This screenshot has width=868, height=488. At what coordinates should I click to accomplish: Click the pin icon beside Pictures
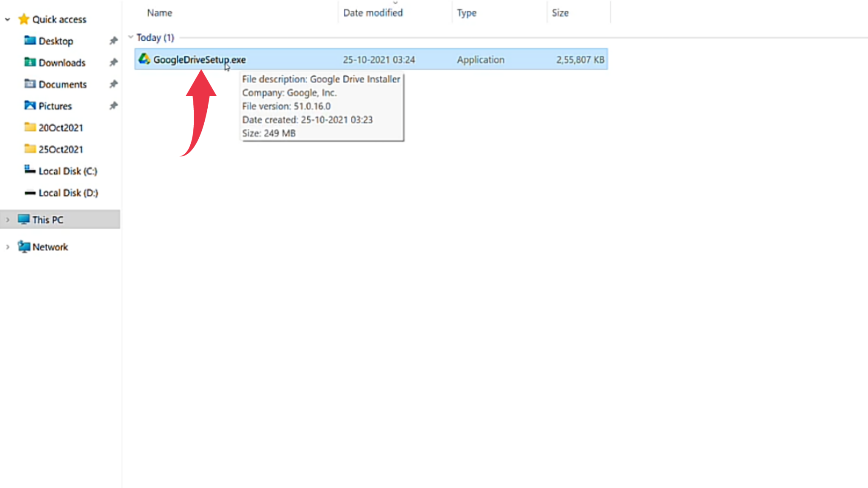tap(113, 105)
